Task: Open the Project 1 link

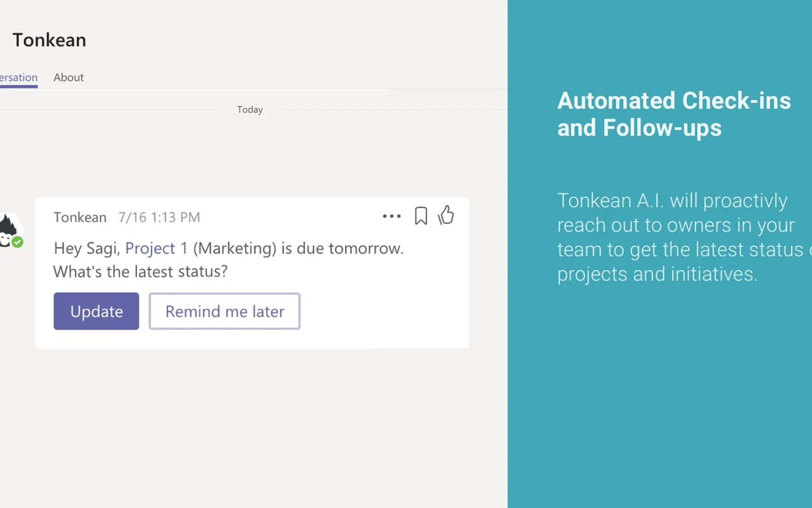Action: point(156,248)
